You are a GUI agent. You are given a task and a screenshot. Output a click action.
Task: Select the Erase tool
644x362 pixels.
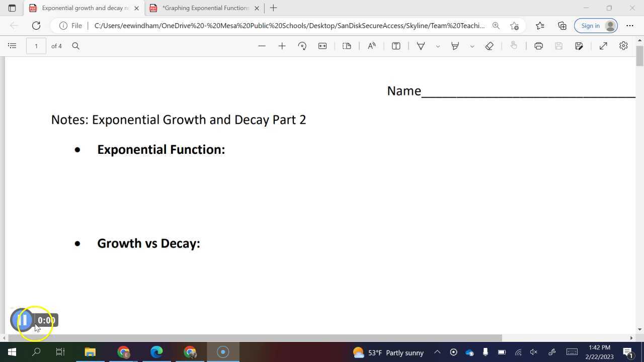click(489, 46)
